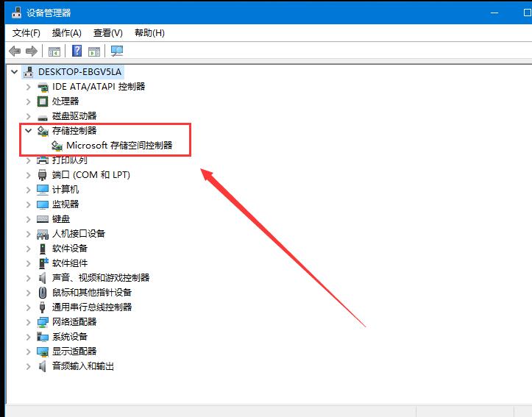The image size is (532, 417).
Task: Click the scan for hardware changes monitor icon
Action: tap(117, 51)
